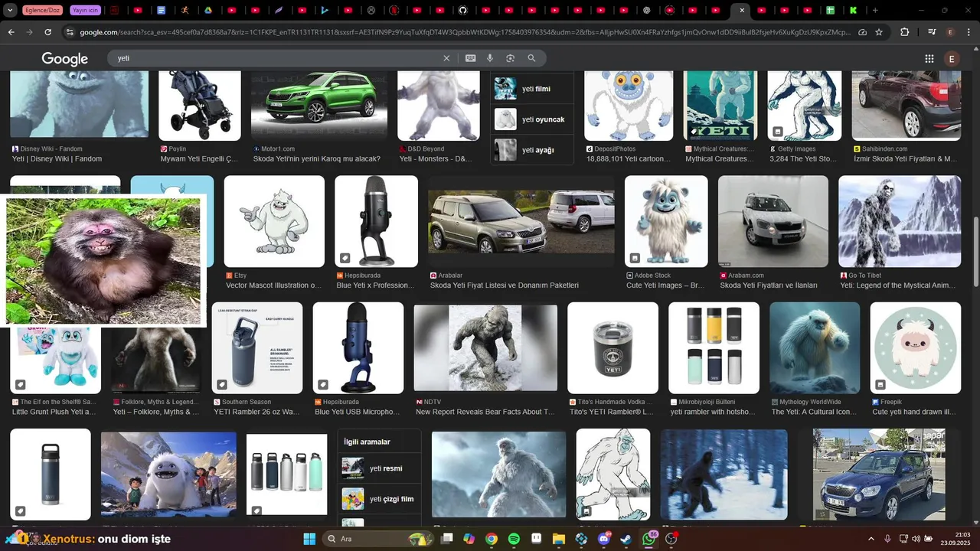Viewport: 980px width, 551px height.
Task: Bookmark this page with the star
Action: [879, 32]
